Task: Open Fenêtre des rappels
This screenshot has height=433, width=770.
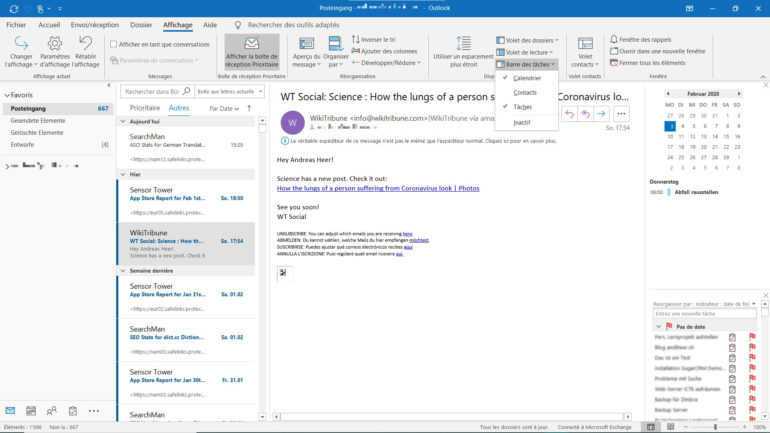Action: (x=640, y=39)
